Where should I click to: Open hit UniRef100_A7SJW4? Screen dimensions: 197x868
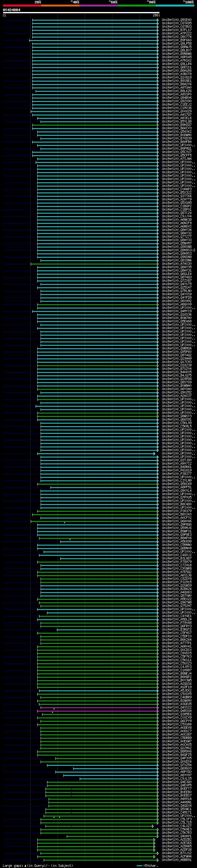[x=177, y=159]
